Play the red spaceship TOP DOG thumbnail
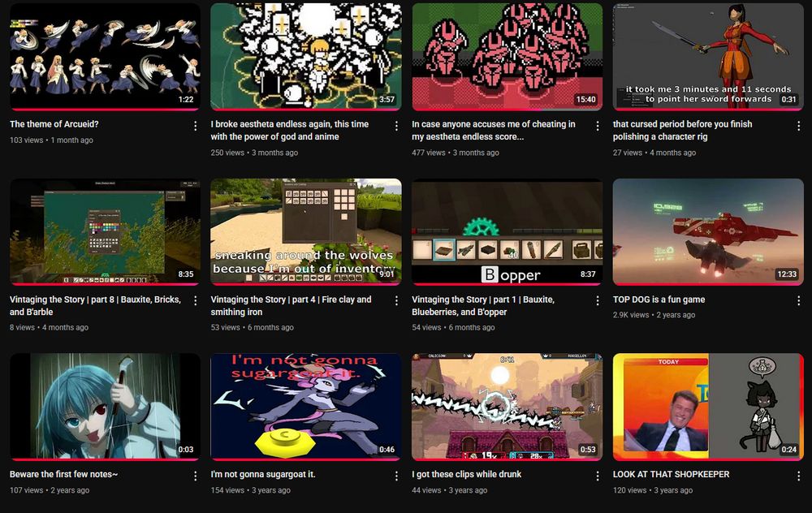This screenshot has width=812, height=513. (x=708, y=232)
